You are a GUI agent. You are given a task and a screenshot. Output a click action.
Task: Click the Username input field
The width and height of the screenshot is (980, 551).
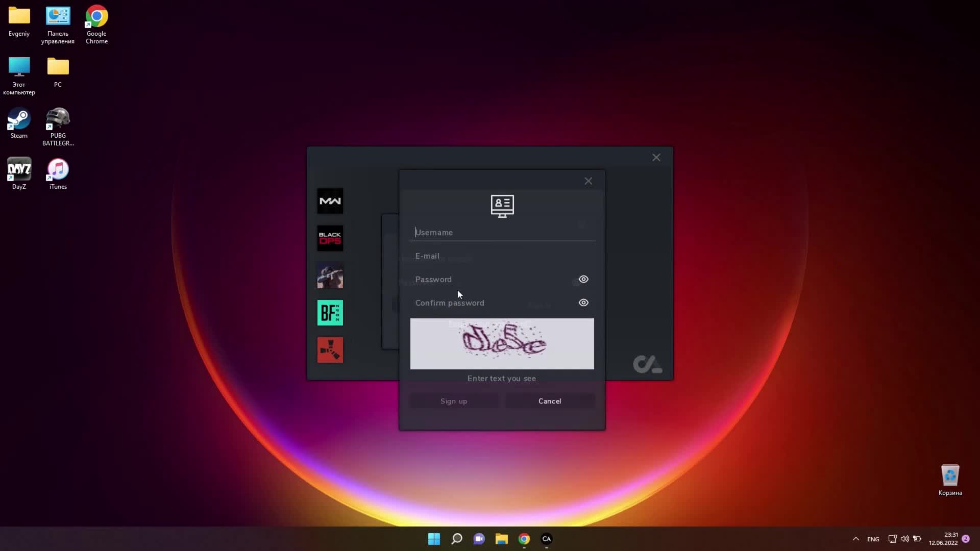[502, 233]
